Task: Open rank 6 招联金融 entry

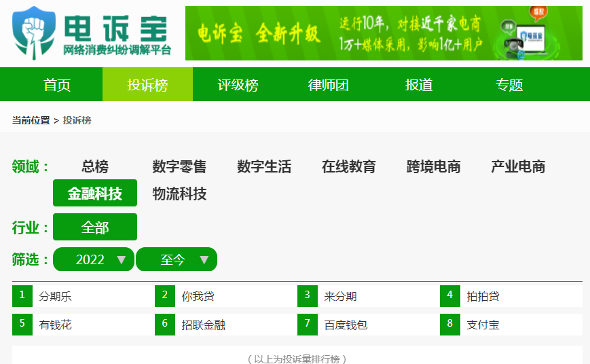Action: click(x=226, y=325)
